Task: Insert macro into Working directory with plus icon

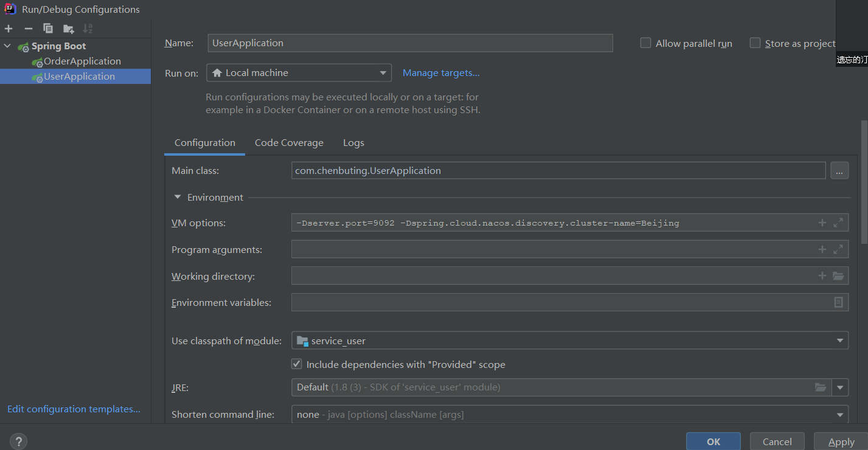Action: tap(822, 276)
